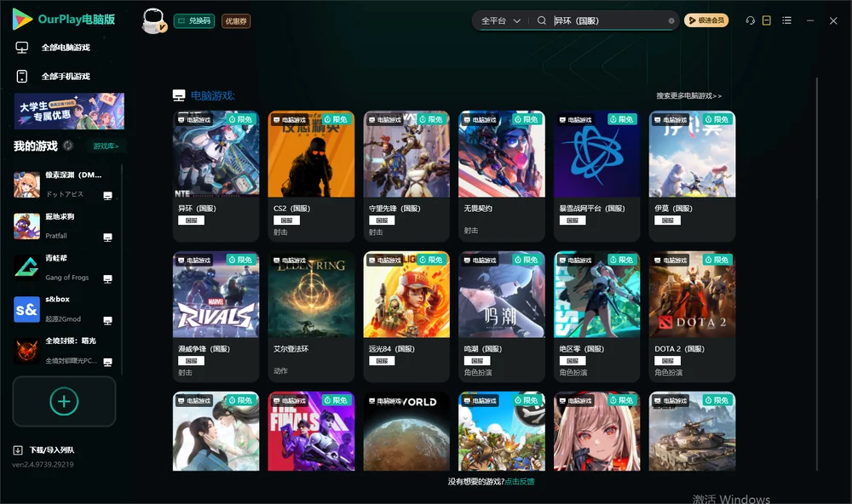This screenshot has width=852, height=504.
Task: Open the CS2 (国服) game card
Action: 311,176
